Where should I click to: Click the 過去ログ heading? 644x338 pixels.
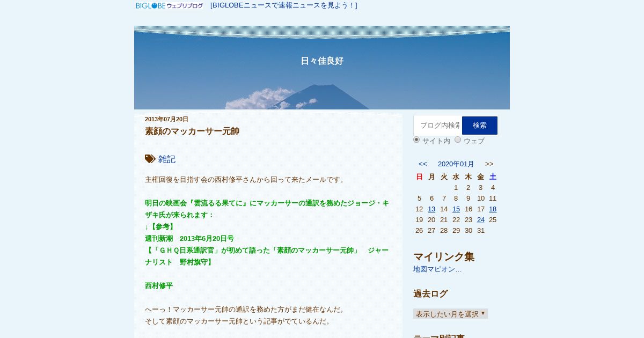pyautogui.click(x=430, y=293)
